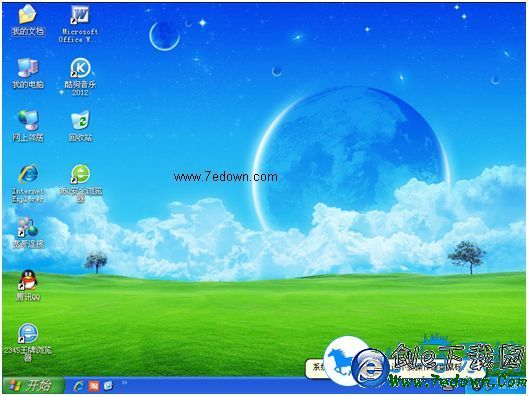
Task: Open the 开始 Start menu
Action: pyautogui.click(x=33, y=386)
